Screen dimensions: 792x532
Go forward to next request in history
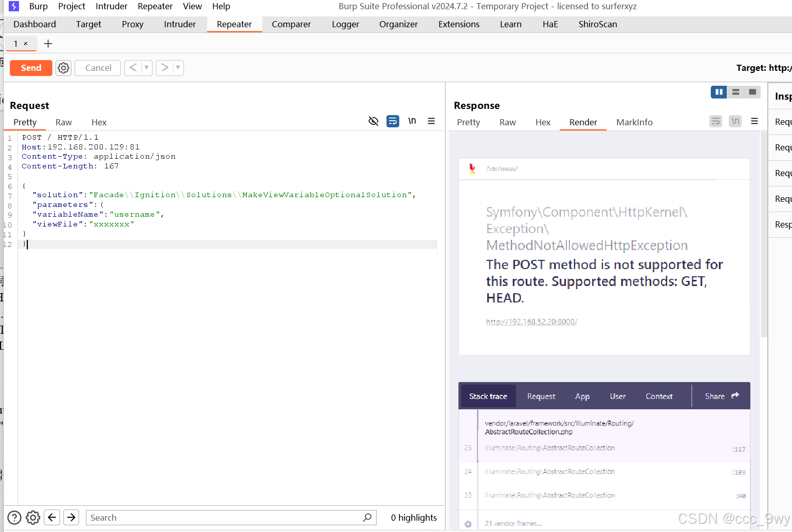coord(164,68)
